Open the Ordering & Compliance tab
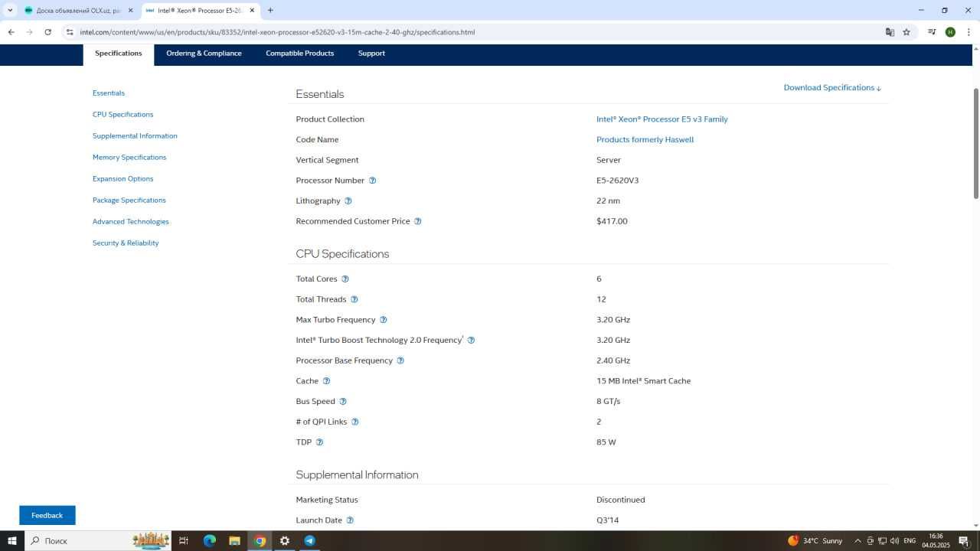The height and width of the screenshot is (551, 980). point(204,54)
